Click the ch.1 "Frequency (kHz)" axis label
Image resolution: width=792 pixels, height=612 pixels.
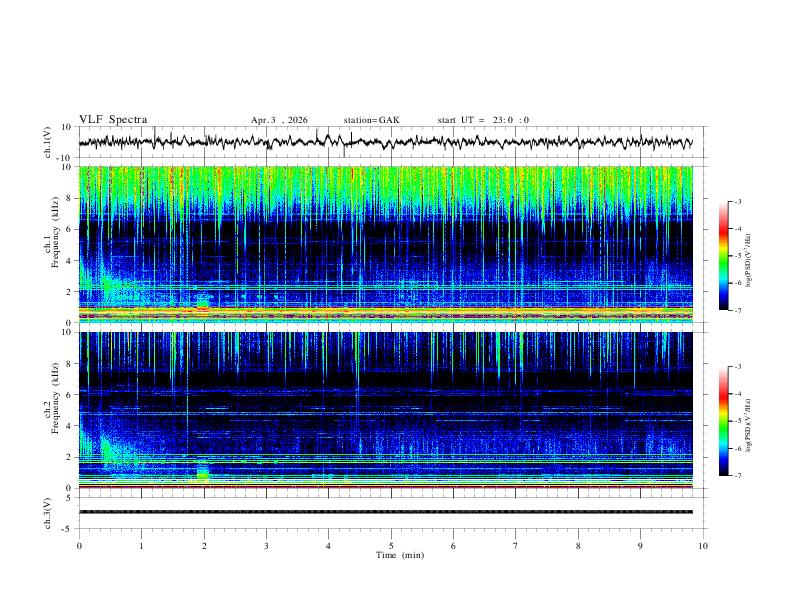pyautogui.click(x=56, y=232)
